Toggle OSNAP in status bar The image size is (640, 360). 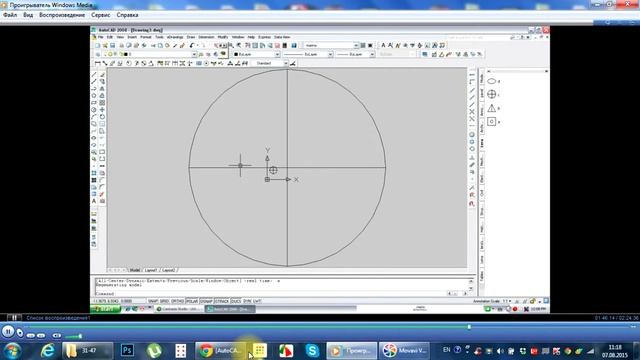pos(206,301)
